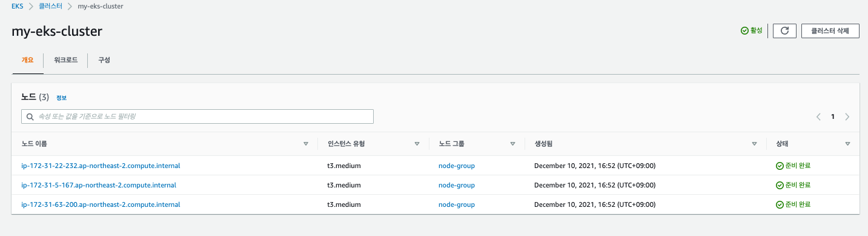Click the green 활성 status check icon
868x236 pixels.
[744, 31]
